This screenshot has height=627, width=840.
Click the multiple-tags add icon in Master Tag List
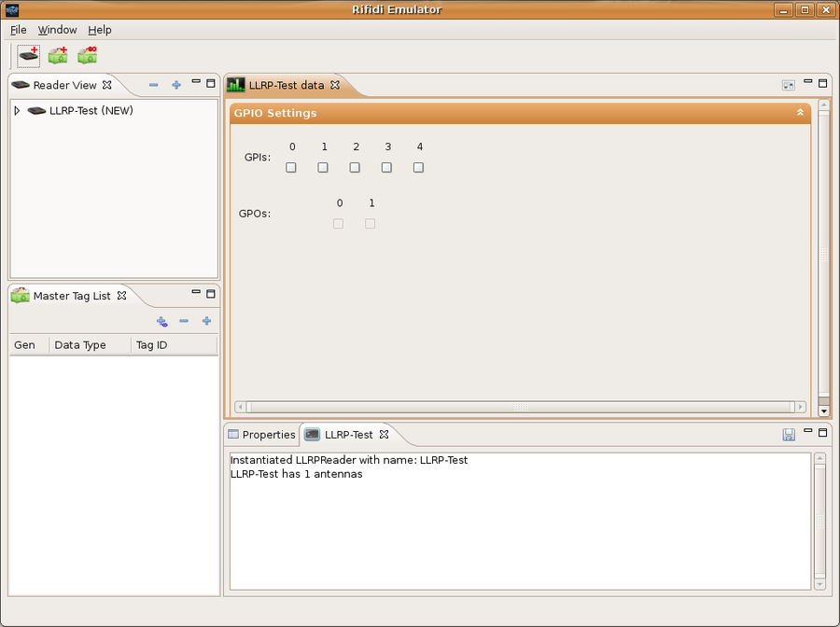point(161,321)
